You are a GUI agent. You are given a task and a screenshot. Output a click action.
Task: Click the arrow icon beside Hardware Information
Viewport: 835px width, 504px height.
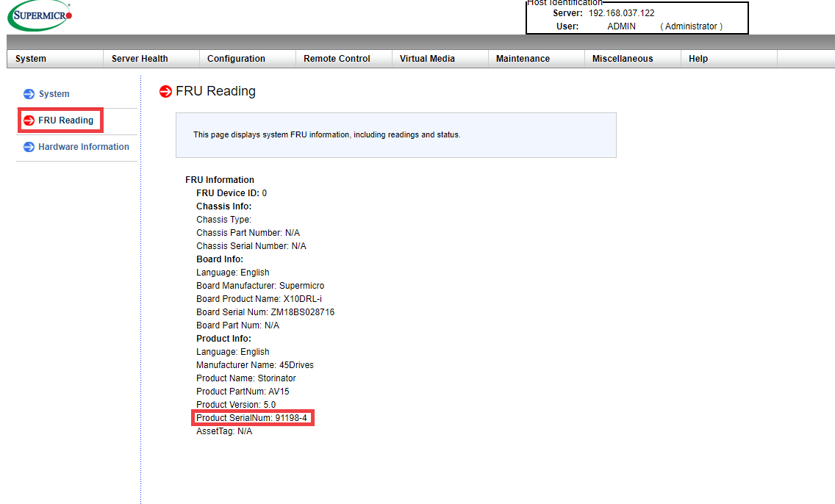point(29,147)
